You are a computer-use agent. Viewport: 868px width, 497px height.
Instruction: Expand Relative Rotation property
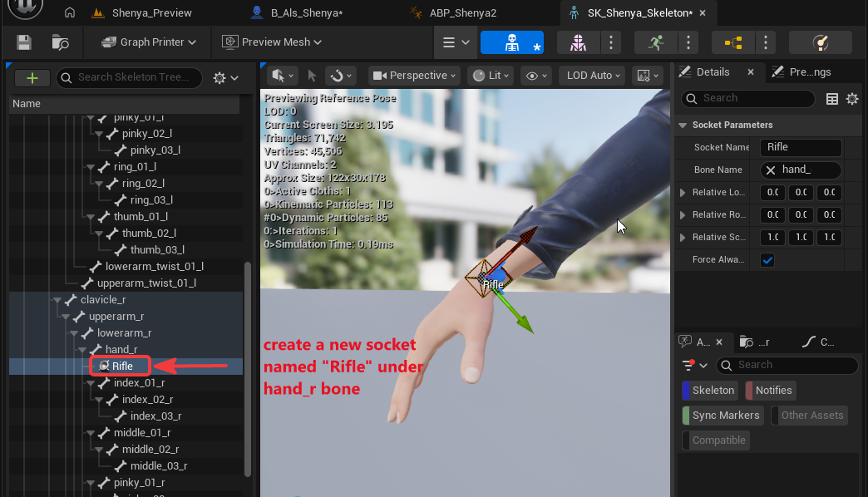coord(683,214)
